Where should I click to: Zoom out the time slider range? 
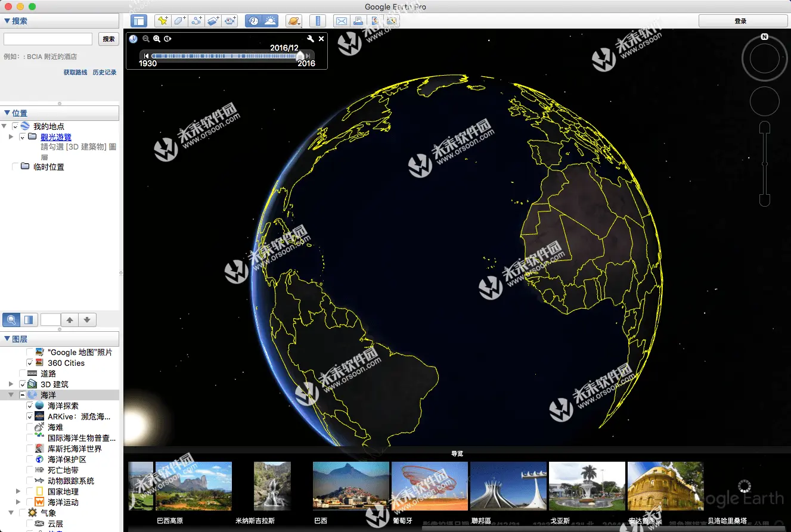click(x=146, y=39)
